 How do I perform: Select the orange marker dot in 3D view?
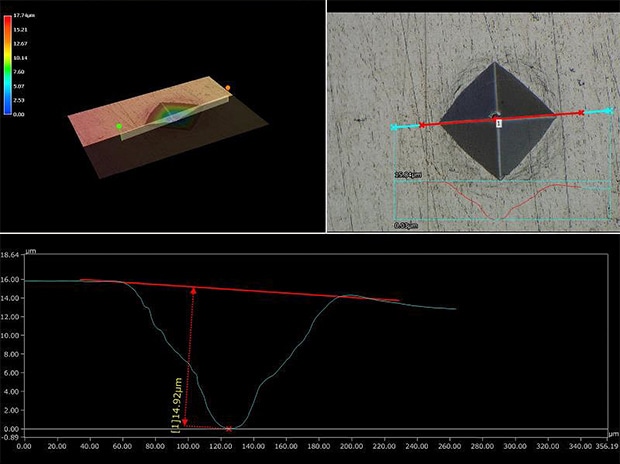pyautogui.click(x=228, y=87)
